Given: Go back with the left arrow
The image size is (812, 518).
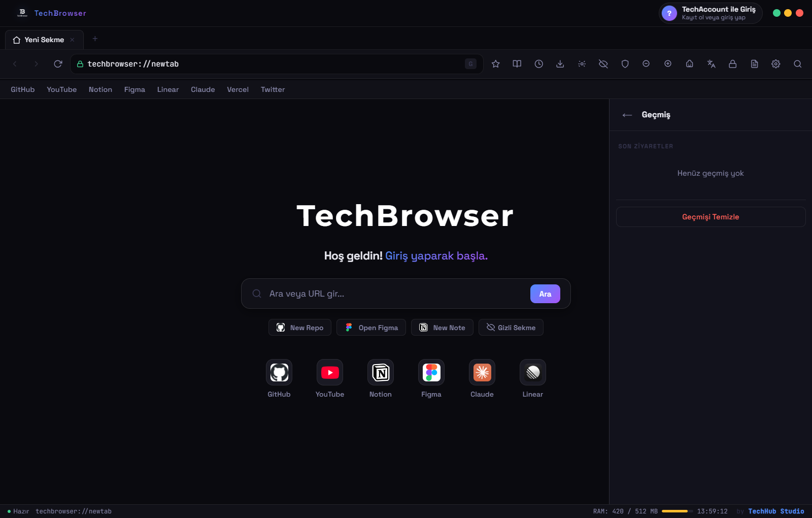Looking at the screenshot, I should (15, 64).
